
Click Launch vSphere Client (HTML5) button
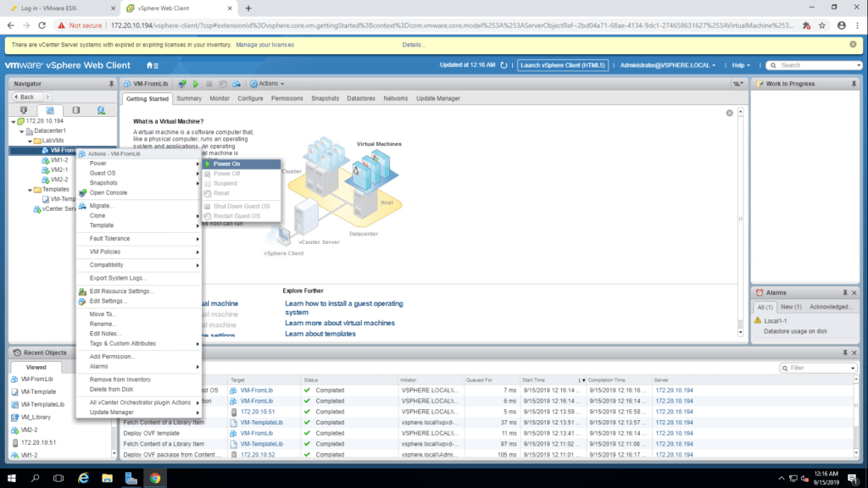pos(562,65)
